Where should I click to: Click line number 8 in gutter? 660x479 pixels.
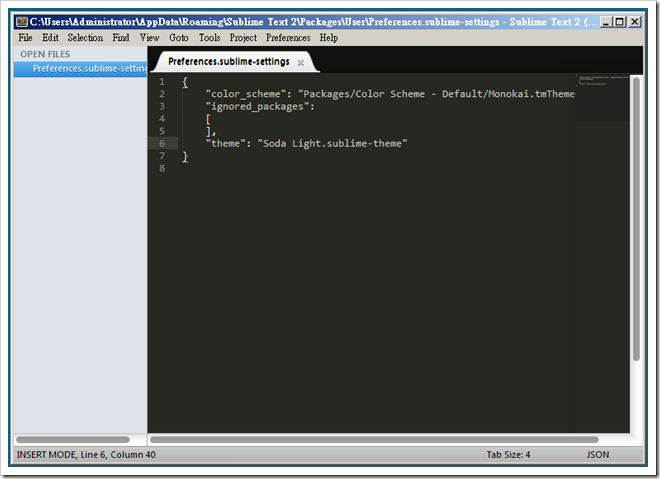[x=162, y=168]
